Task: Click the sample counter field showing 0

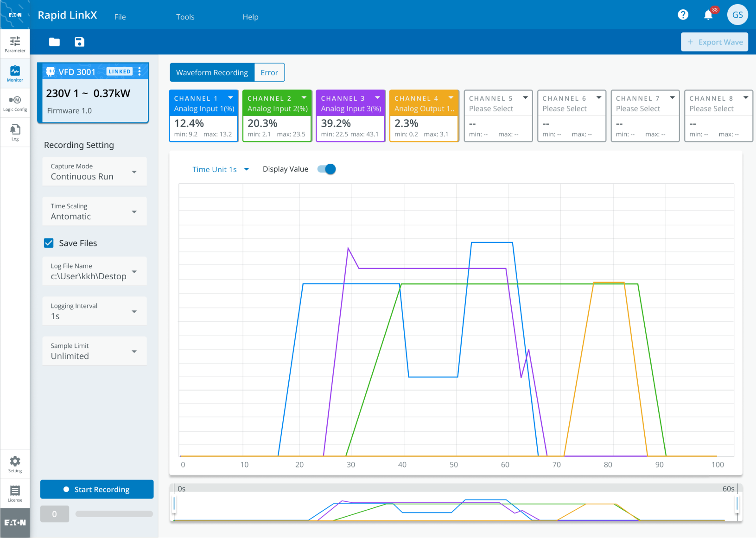Action: coord(55,514)
